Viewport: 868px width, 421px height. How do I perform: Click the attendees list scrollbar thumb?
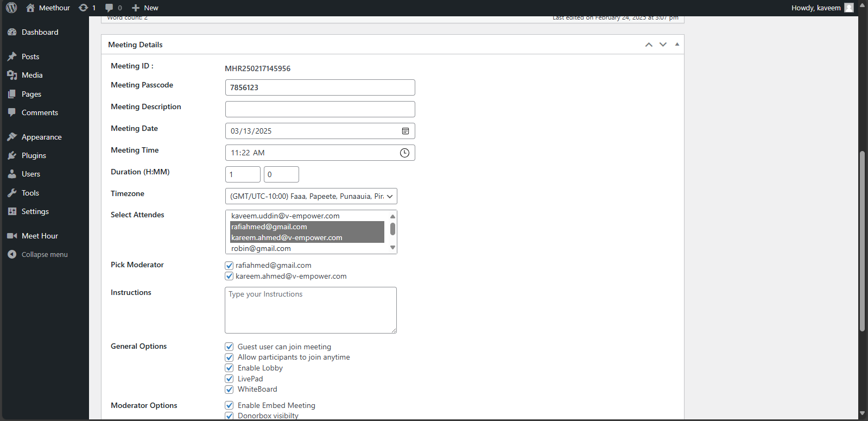[x=392, y=229]
